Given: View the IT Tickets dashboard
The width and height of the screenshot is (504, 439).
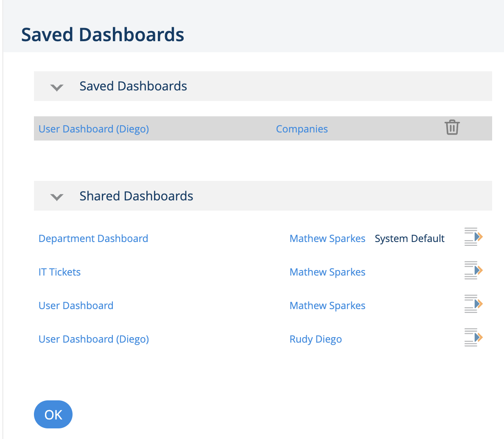Looking at the screenshot, I should click(x=59, y=272).
